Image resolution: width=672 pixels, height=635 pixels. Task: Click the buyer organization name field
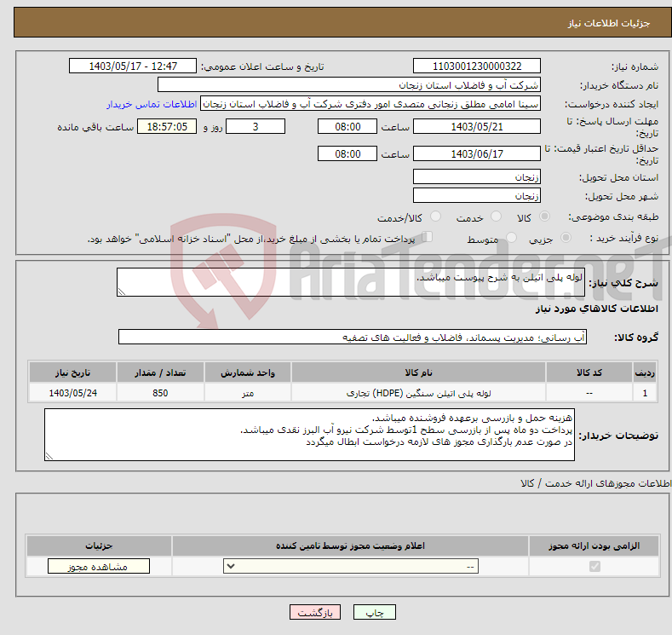[x=349, y=85]
